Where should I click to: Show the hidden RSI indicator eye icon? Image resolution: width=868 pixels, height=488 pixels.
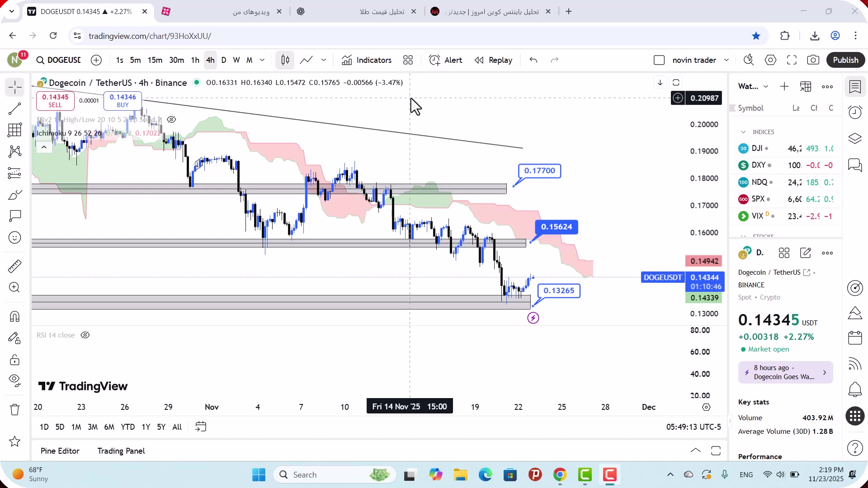pyautogui.click(x=85, y=335)
